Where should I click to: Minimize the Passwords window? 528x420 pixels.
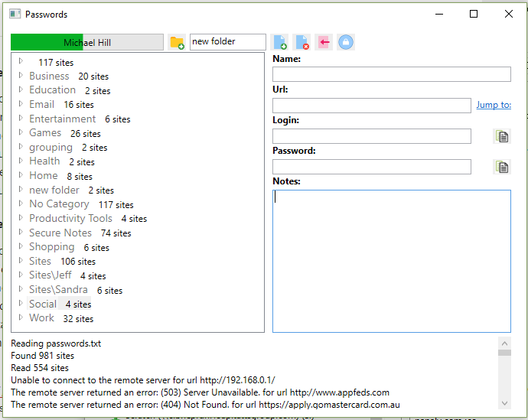click(x=439, y=14)
